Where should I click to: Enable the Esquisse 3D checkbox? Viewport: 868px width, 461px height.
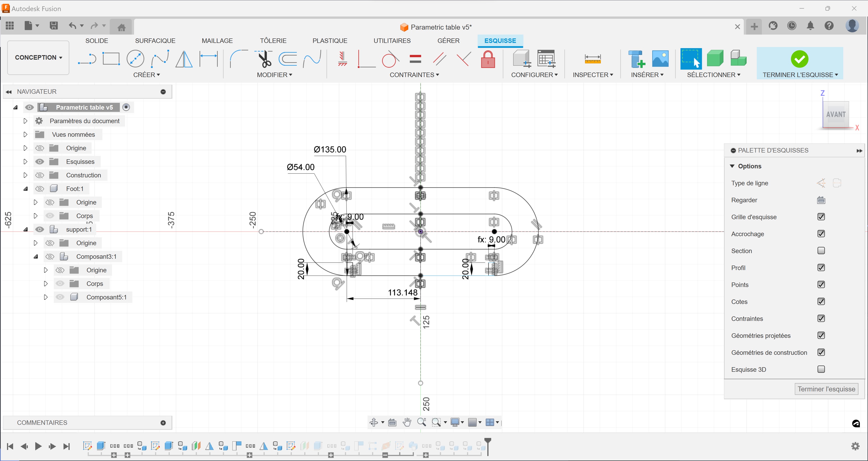[821, 369]
